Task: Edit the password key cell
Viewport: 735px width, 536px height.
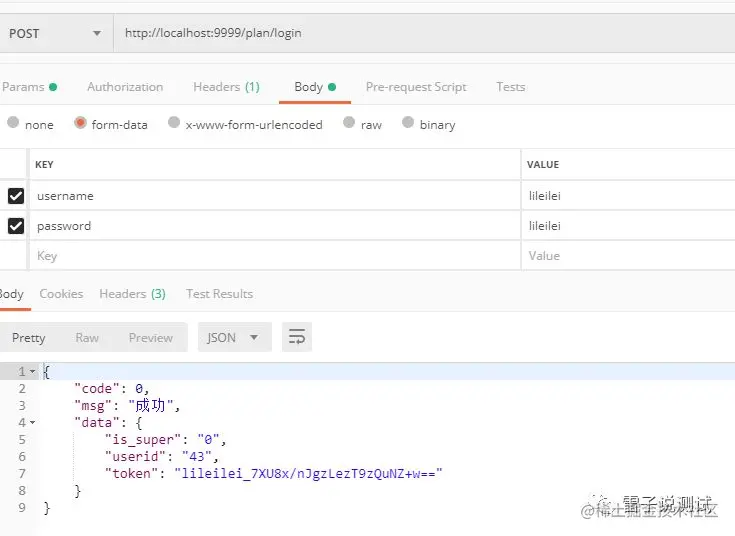Action: (x=275, y=226)
